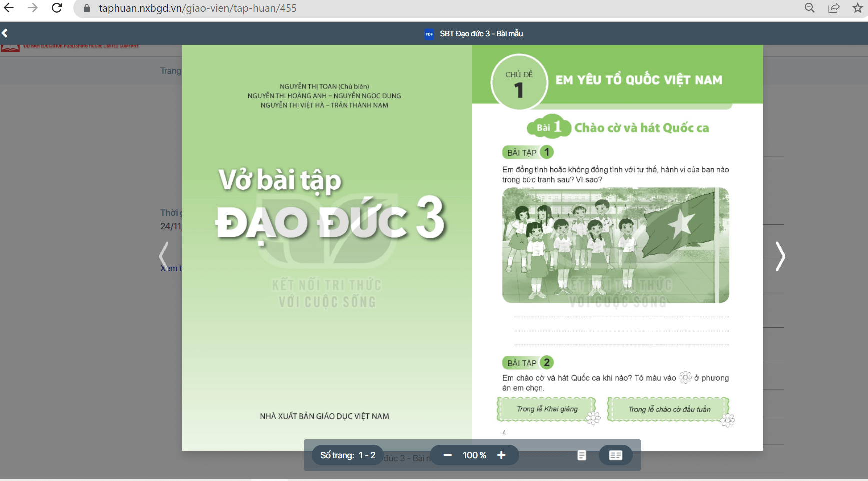Zoom out with the minus button
The width and height of the screenshot is (868, 481).
[447, 455]
